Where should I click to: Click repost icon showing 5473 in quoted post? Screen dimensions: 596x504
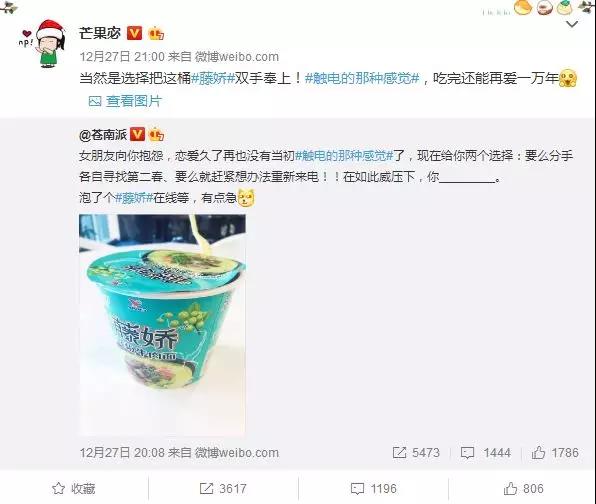(x=416, y=453)
